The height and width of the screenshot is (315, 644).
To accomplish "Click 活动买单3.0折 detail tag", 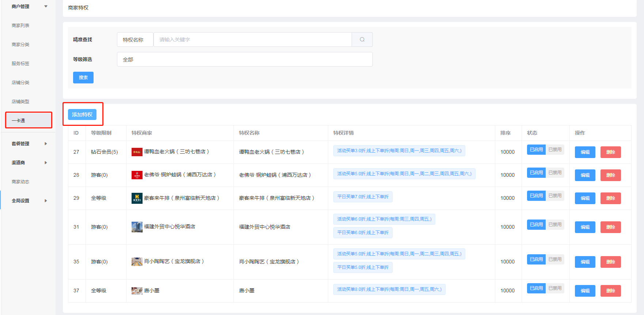I will (399, 151).
